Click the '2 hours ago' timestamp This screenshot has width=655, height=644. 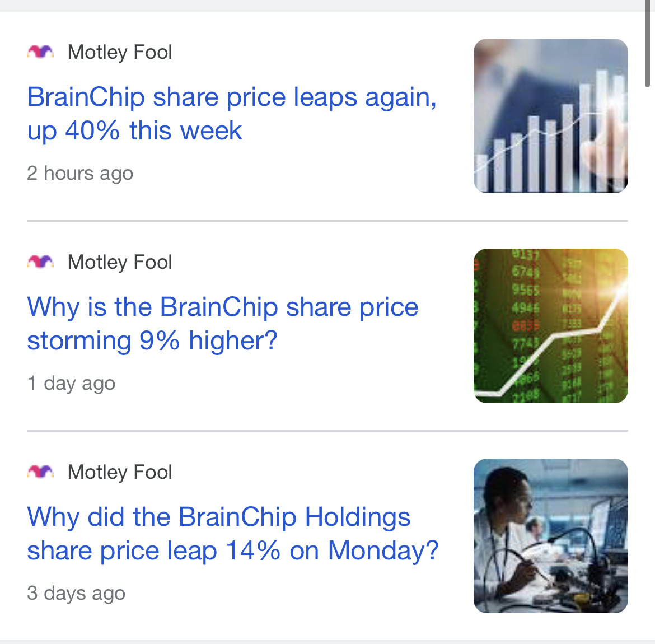(80, 173)
